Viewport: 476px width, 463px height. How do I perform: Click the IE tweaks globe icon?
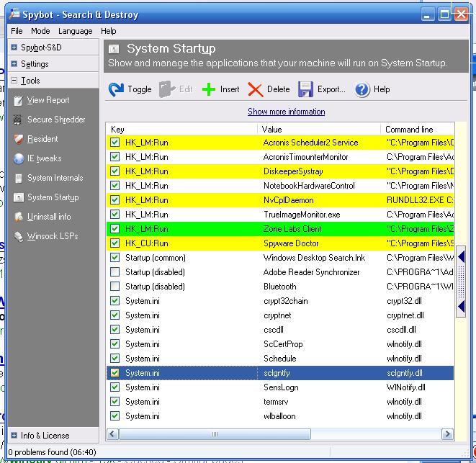(x=19, y=158)
